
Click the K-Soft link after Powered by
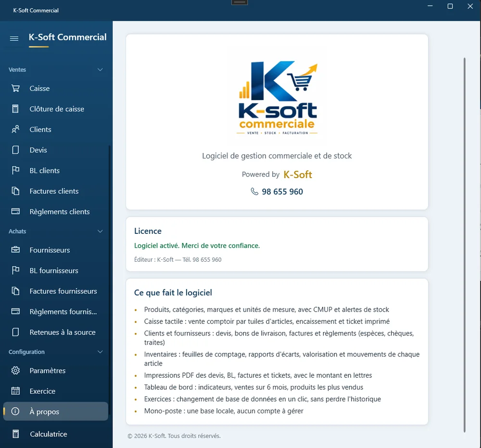point(298,175)
